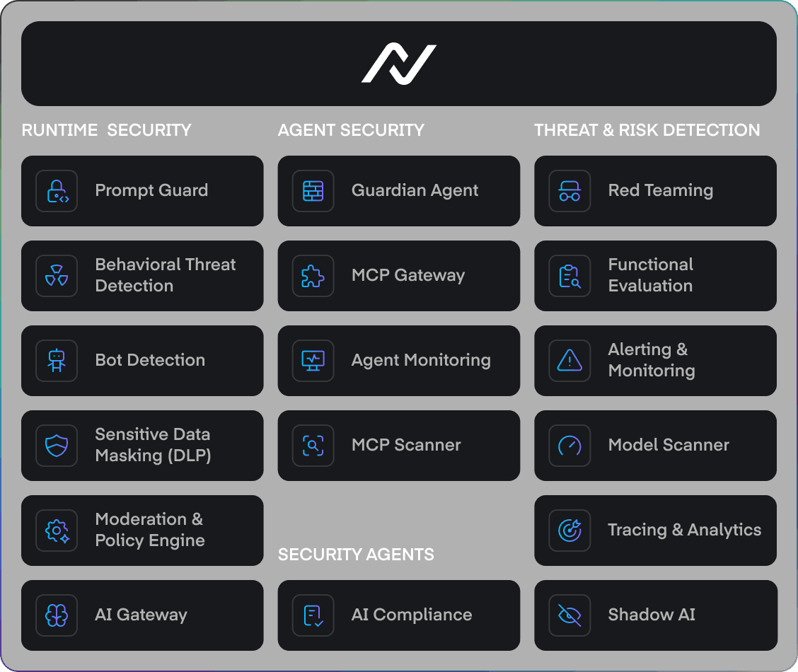Image resolution: width=798 pixels, height=672 pixels.
Task: Click the MCP Gateway puzzle piece icon
Action: 313,276
